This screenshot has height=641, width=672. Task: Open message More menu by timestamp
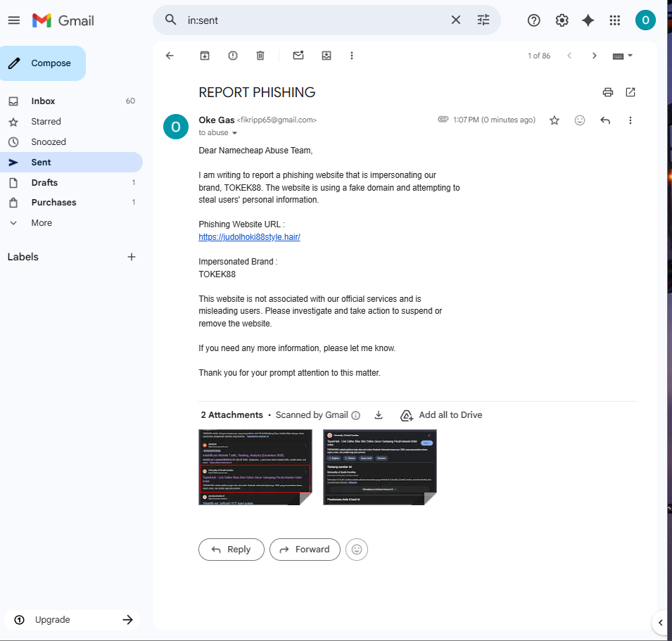pos(630,120)
